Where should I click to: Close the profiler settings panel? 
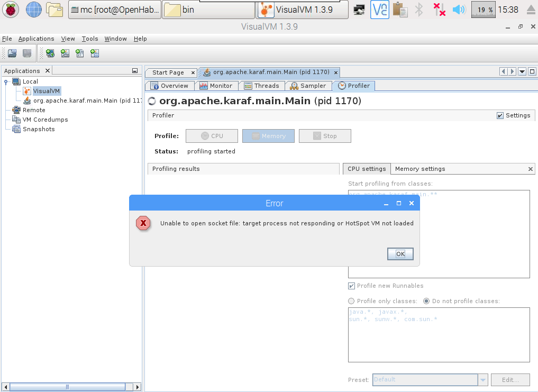(x=531, y=169)
